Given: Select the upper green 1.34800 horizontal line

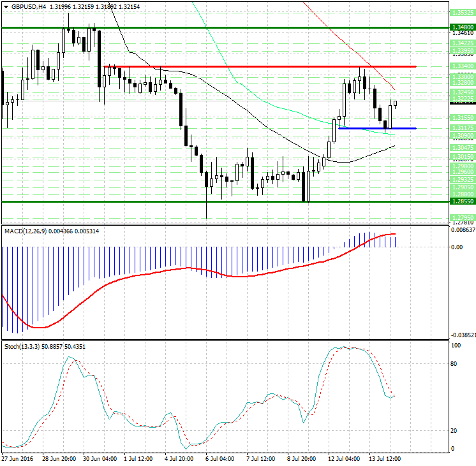Looking at the screenshot, I should 225,27.
